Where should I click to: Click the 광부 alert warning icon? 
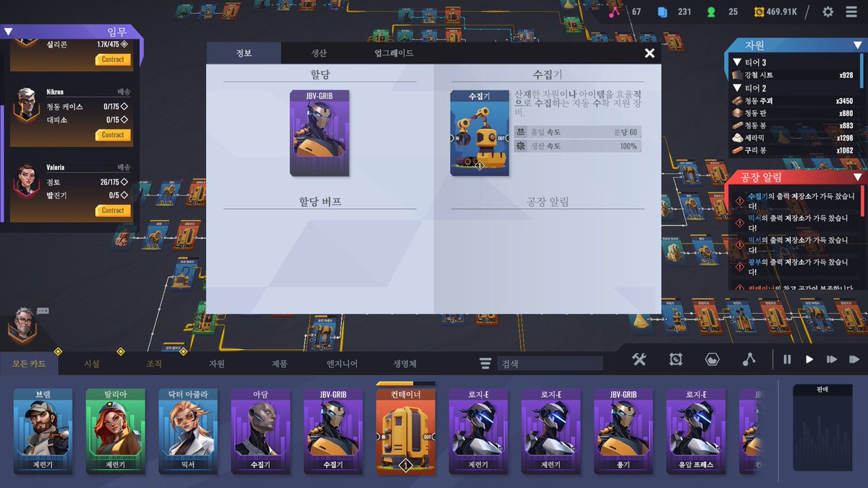739,267
